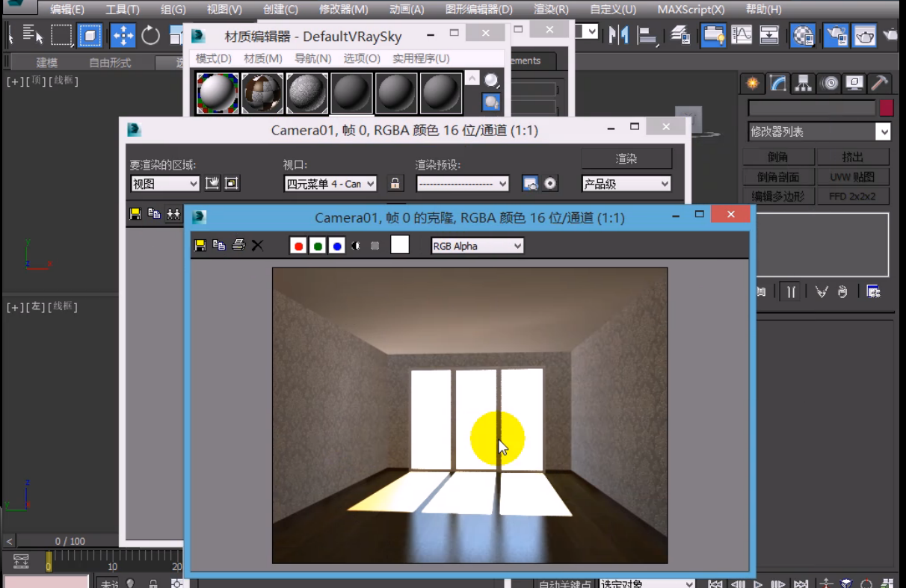Click the 渲染 render button

pyautogui.click(x=626, y=158)
